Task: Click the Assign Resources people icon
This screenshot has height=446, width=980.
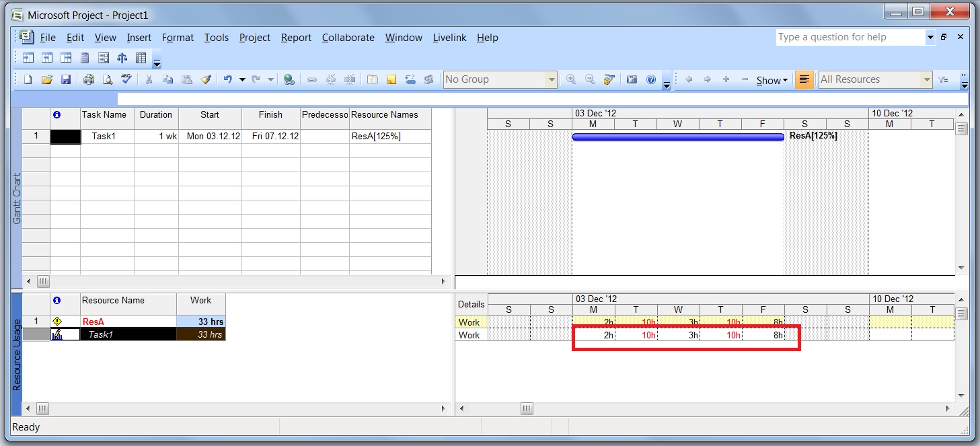Action: click(x=428, y=79)
